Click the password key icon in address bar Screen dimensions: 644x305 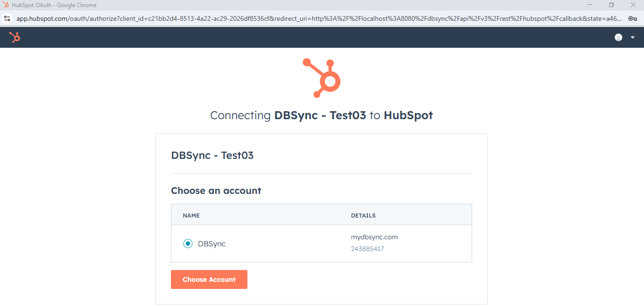click(x=633, y=18)
